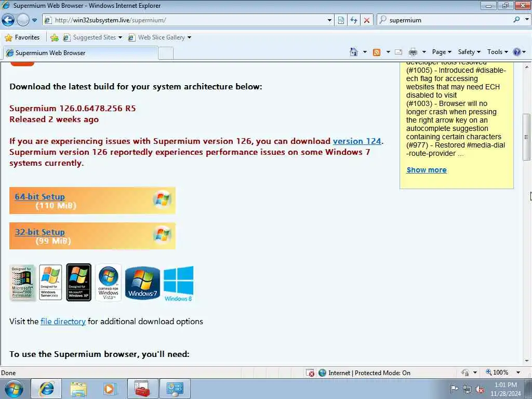Download the 64-bit Setup link

coord(39,196)
